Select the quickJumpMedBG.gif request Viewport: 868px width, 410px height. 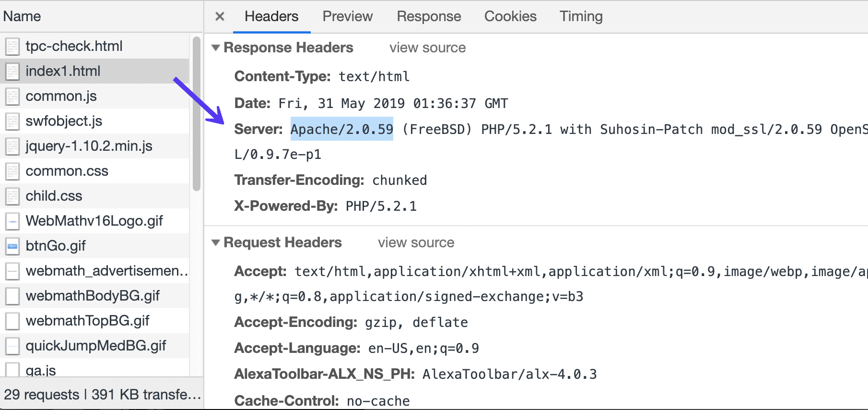pyautogui.click(x=96, y=345)
